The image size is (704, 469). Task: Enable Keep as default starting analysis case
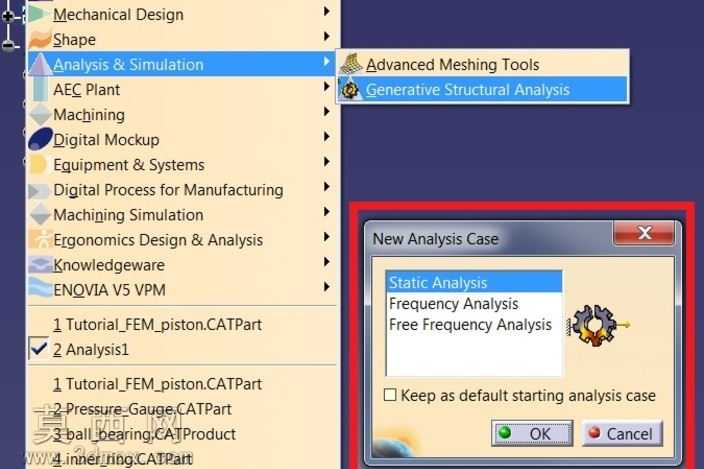point(390,395)
